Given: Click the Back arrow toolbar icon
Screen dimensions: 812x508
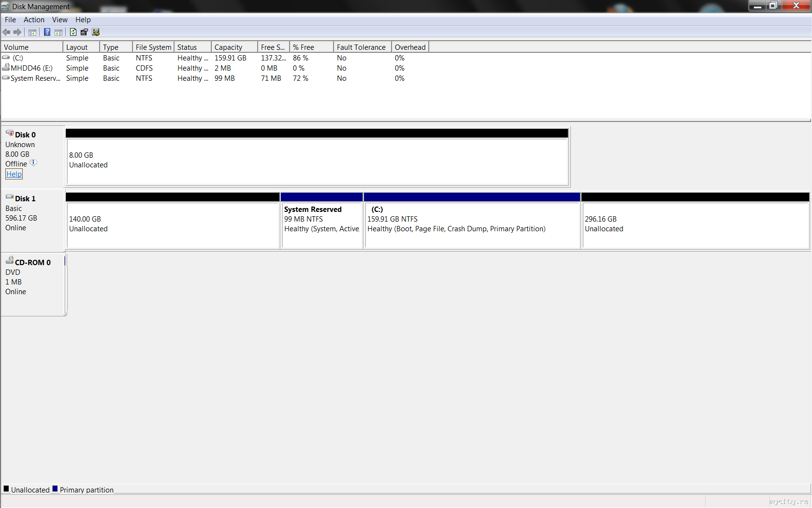Looking at the screenshot, I should coord(6,32).
